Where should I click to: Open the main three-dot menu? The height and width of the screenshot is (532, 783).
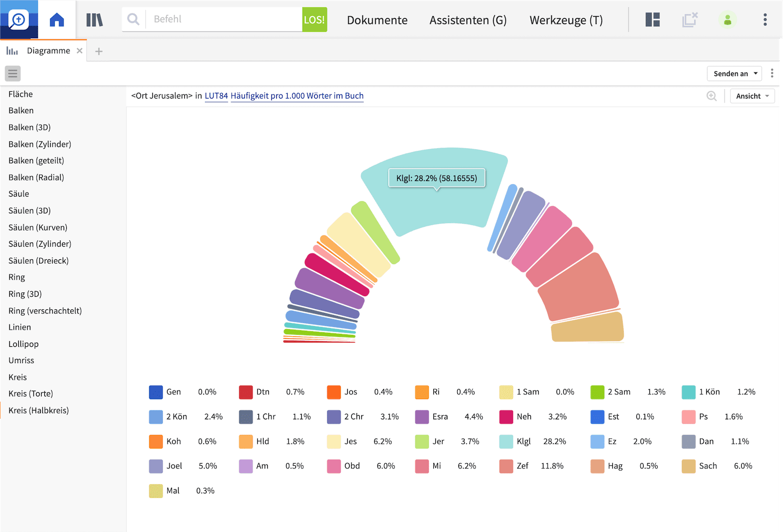[x=765, y=20]
